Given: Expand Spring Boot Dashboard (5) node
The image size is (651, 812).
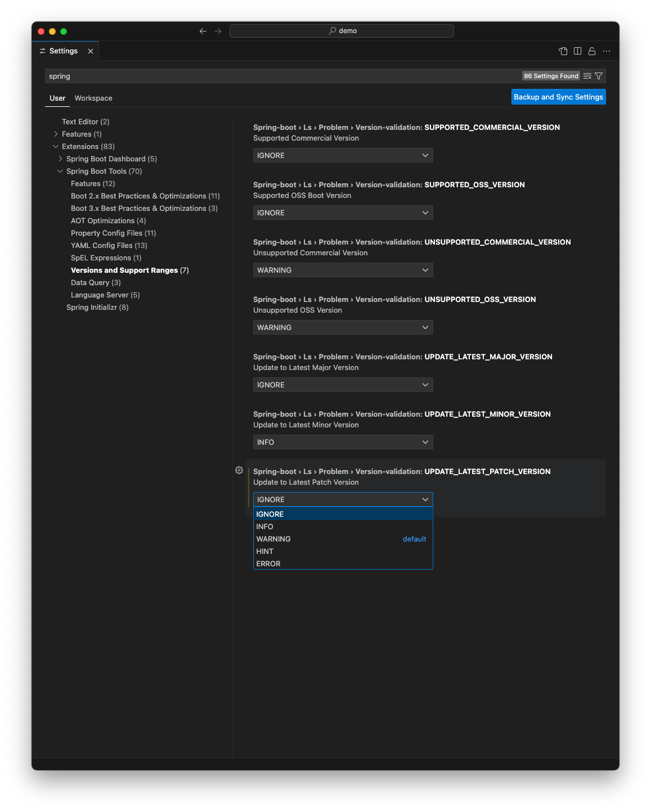Looking at the screenshot, I should tap(60, 159).
